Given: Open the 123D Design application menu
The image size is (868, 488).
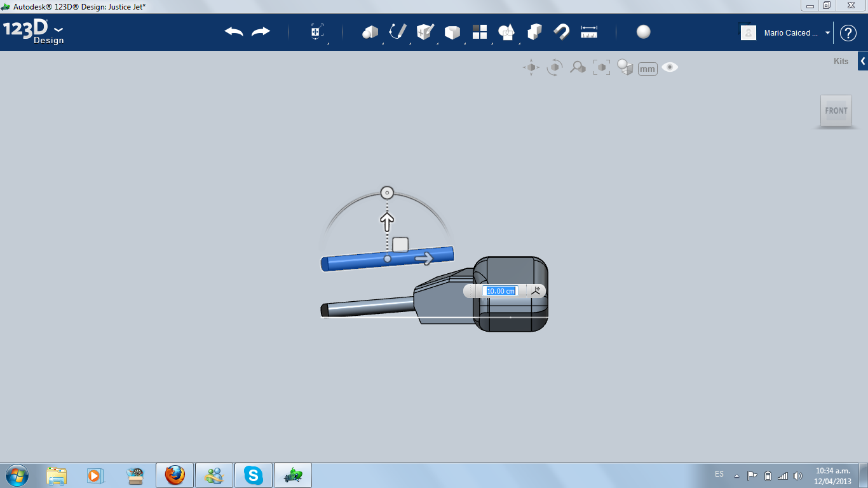Looking at the screenshot, I should [x=34, y=32].
